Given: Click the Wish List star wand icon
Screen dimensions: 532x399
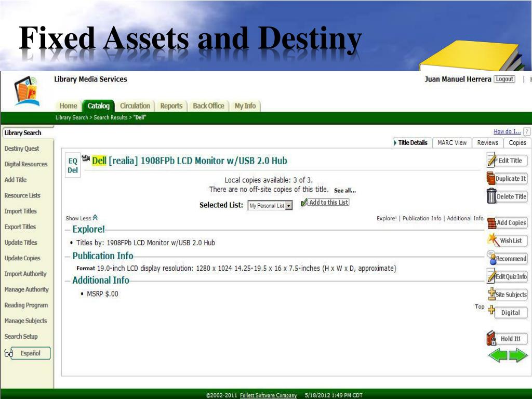Looking at the screenshot, I should coord(493,240).
